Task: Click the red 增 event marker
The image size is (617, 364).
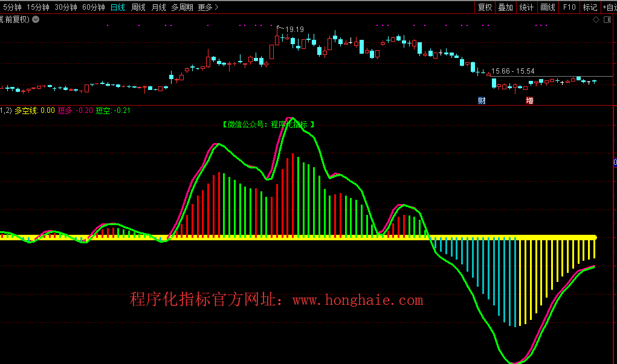Action: 529,100
